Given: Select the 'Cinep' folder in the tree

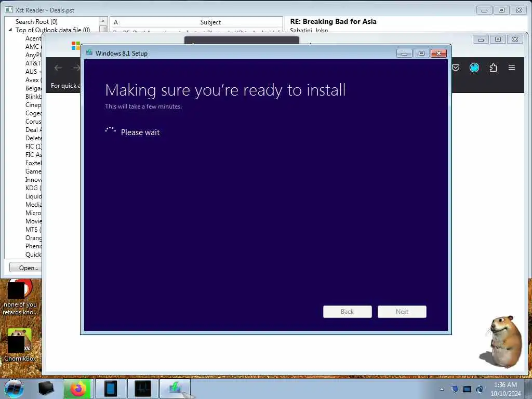Looking at the screenshot, I should click(x=33, y=105).
